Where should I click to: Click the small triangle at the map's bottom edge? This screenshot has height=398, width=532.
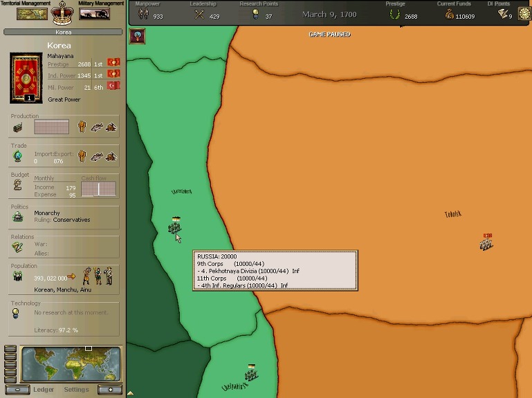[131, 393]
